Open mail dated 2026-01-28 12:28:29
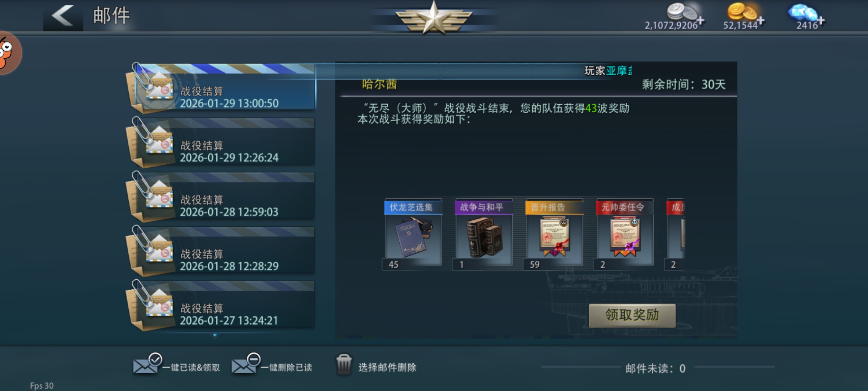 click(221, 251)
